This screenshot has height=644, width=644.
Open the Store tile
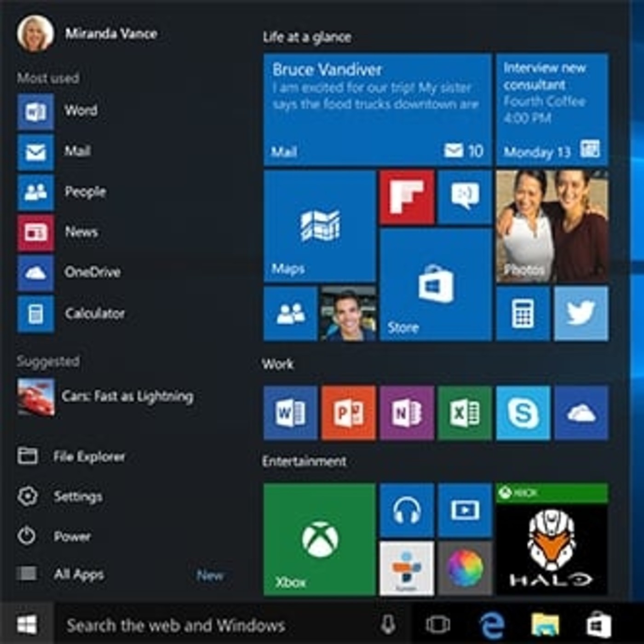436,284
